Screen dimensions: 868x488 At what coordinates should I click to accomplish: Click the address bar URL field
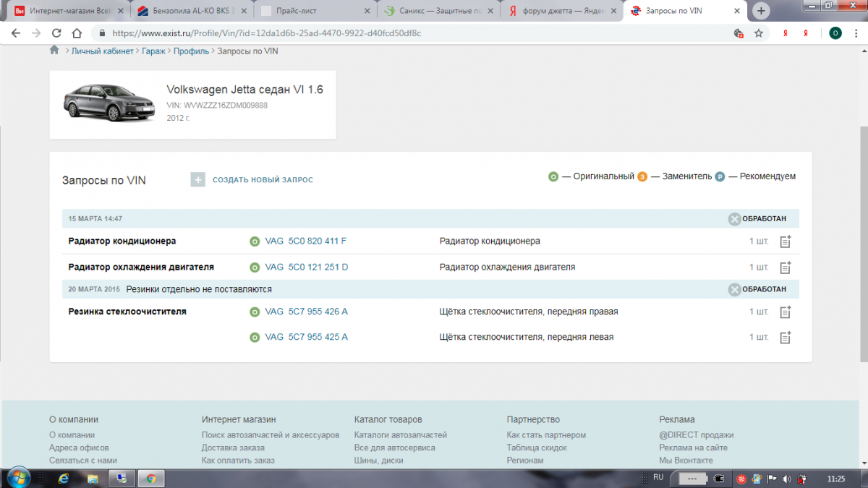[412, 33]
